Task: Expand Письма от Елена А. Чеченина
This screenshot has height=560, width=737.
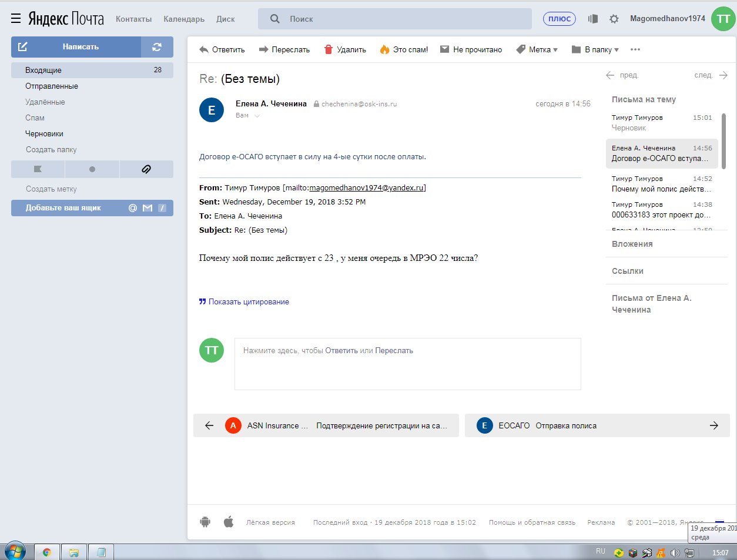Action: (651, 304)
